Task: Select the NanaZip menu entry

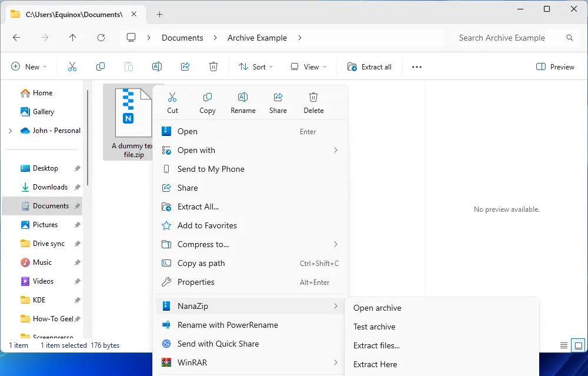Action: (x=250, y=306)
